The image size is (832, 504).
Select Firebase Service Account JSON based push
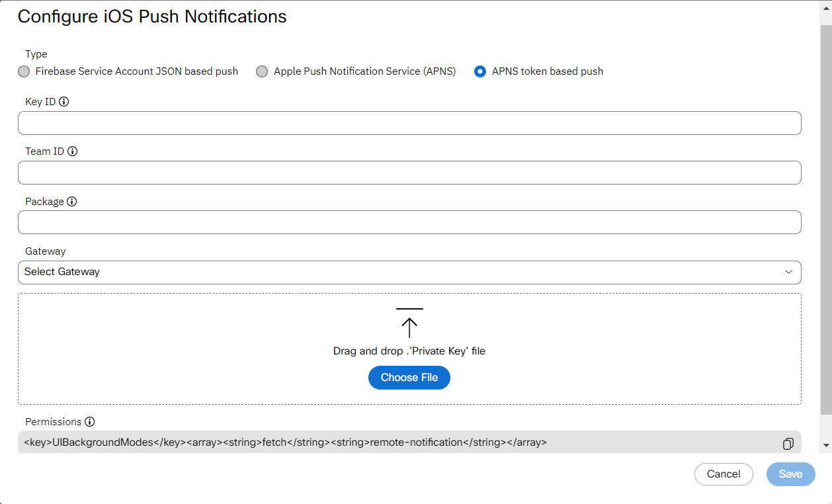point(24,71)
